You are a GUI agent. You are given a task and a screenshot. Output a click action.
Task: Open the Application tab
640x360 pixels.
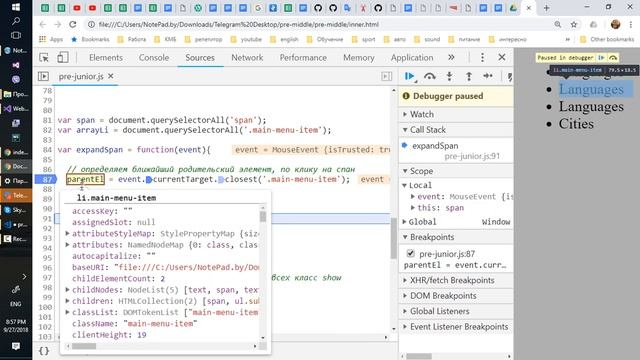point(412,58)
